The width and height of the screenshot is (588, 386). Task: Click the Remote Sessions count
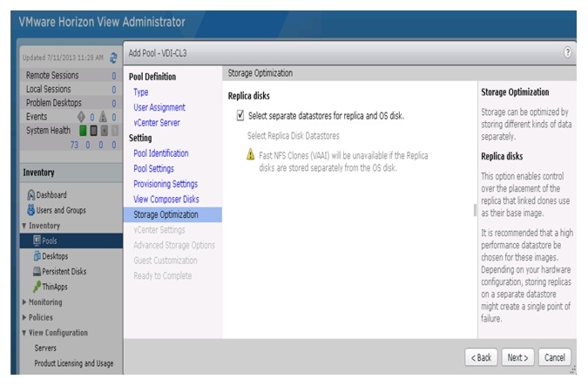pos(113,76)
